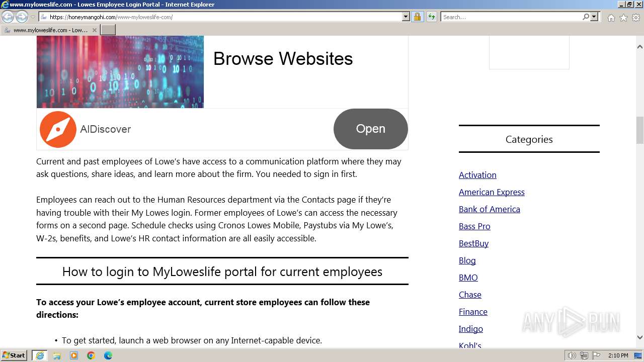Launch Edge from the taskbar
Screen dimensions: 644x362
(x=108, y=355)
